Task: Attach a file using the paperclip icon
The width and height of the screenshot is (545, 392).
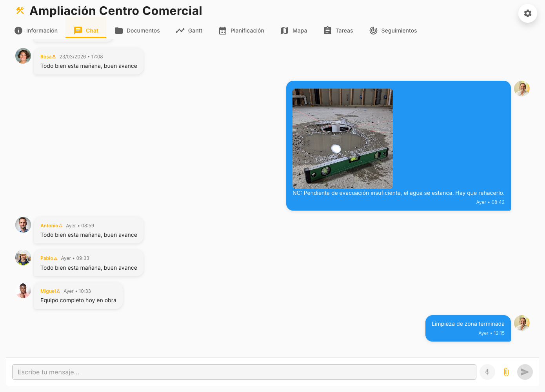Action: pyautogui.click(x=506, y=372)
